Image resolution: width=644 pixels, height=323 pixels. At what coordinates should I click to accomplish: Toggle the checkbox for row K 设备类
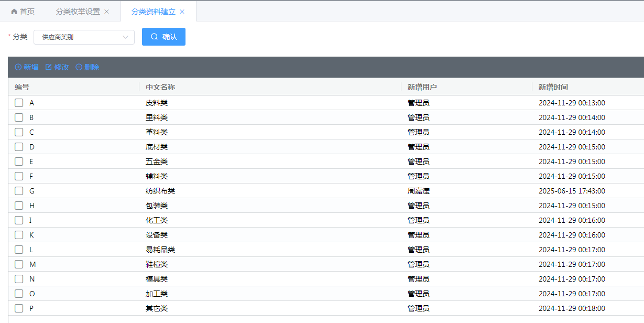(19, 235)
